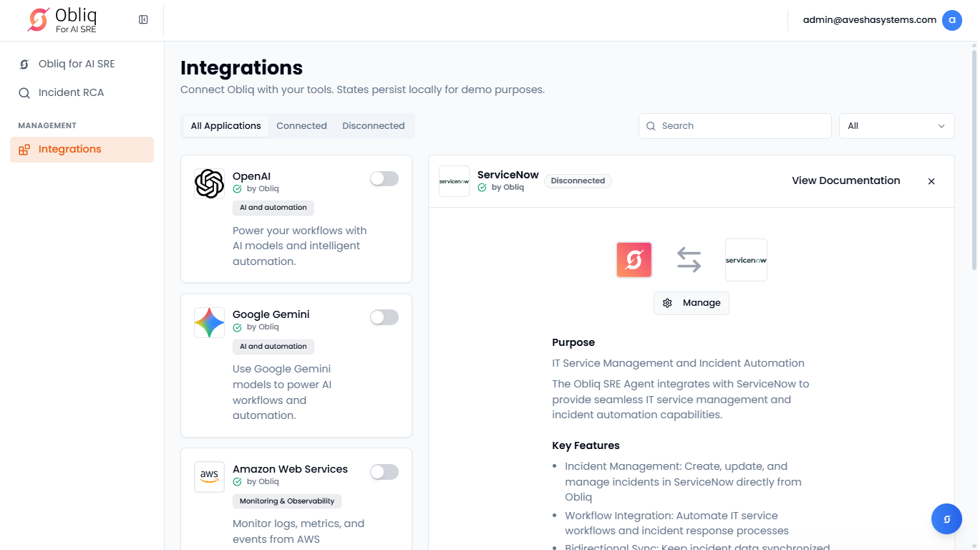Turn on the Google Gemini toggle
980x550 pixels.
point(384,317)
